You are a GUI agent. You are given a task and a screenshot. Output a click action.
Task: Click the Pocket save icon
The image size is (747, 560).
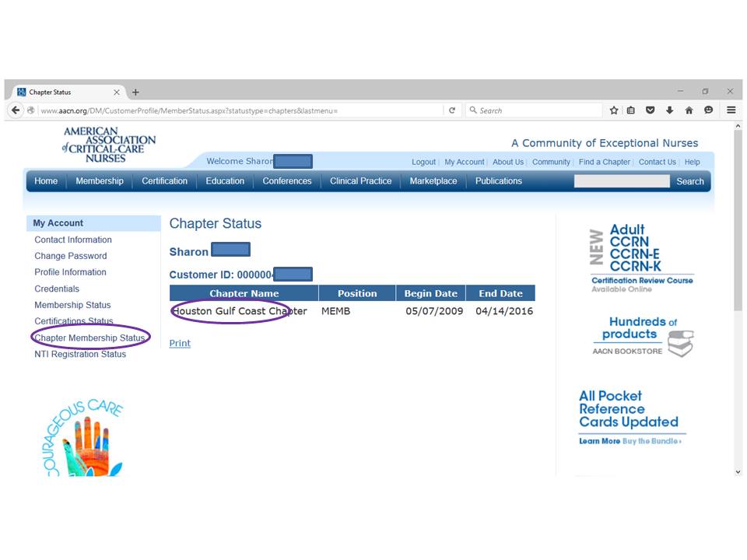click(x=650, y=110)
